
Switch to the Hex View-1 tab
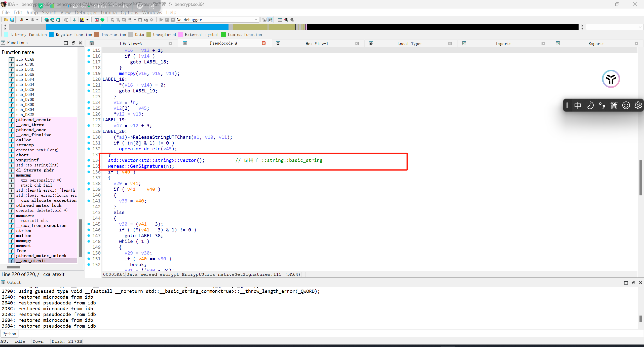coord(317,44)
